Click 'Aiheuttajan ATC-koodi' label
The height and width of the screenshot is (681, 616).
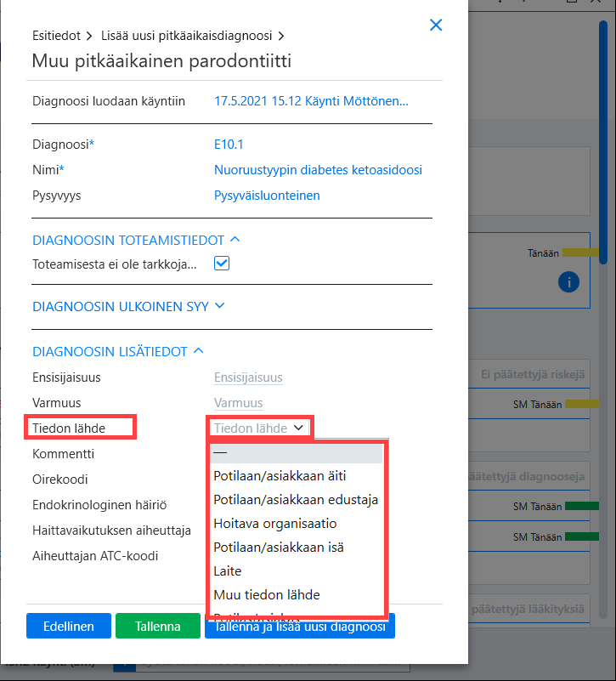(x=95, y=556)
